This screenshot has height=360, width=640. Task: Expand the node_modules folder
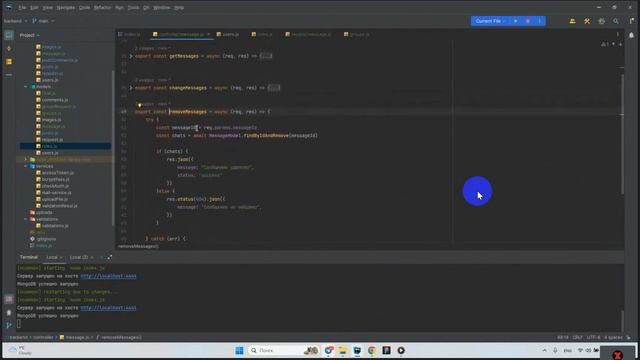[26, 160]
